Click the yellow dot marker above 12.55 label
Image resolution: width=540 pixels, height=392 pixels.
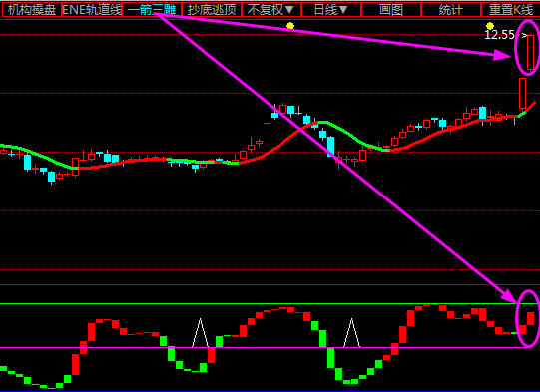[490, 26]
